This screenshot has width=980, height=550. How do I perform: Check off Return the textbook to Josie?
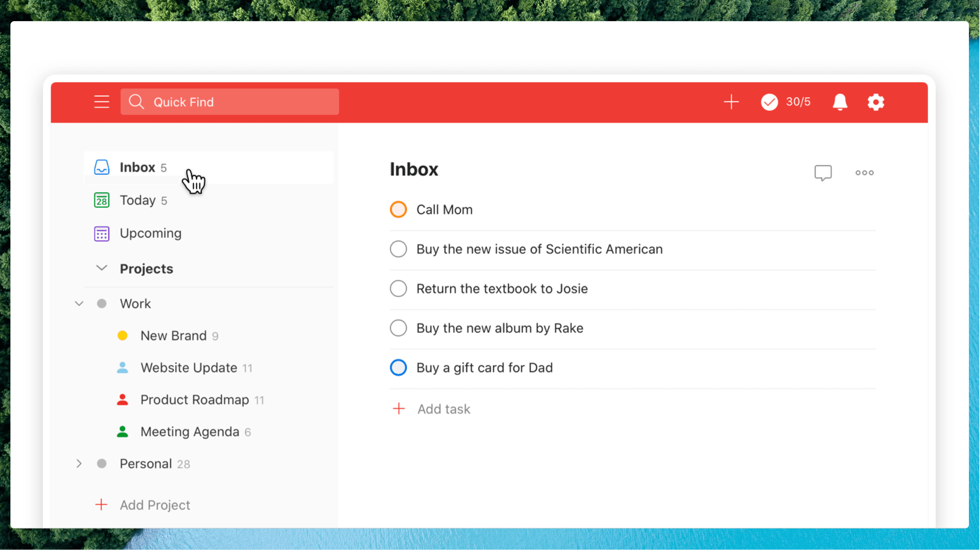click(x=398, y=288)
